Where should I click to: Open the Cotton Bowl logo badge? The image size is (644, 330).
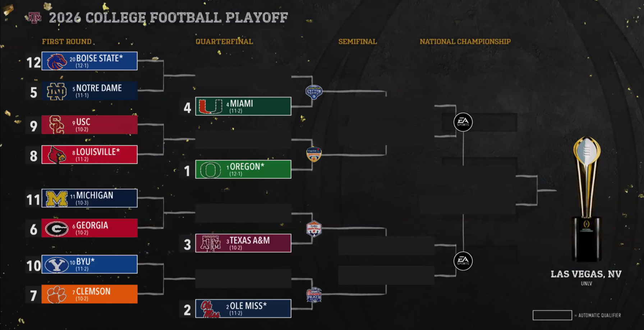pos(314,92)
